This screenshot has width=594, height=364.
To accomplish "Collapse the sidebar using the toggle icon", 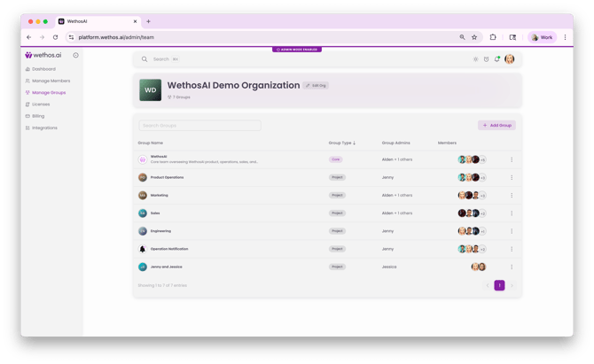I will click(x=75, y=55).
